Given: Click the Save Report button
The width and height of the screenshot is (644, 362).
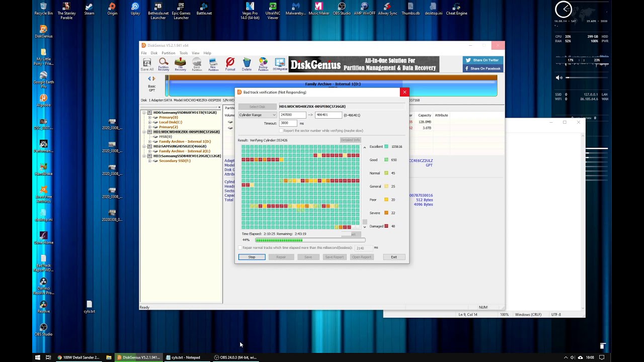Looking at the screenshot, I should (x=334, y=257).
